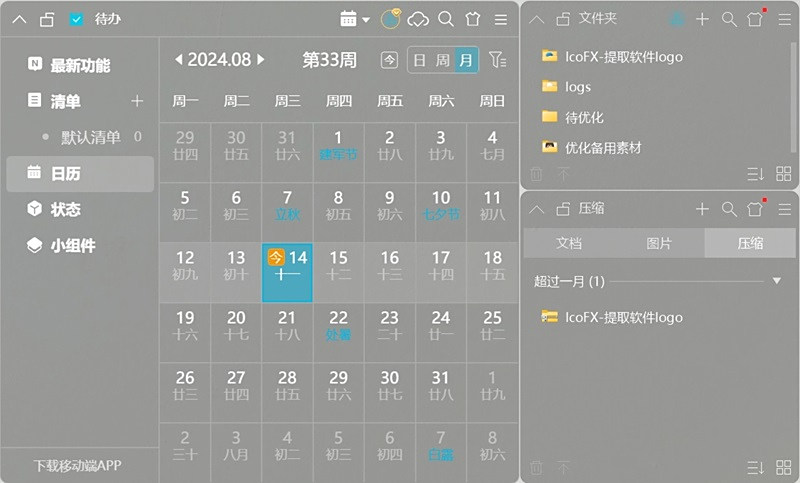
Task: Select August 10 七夕节 date cell
Action: (441, 212)
